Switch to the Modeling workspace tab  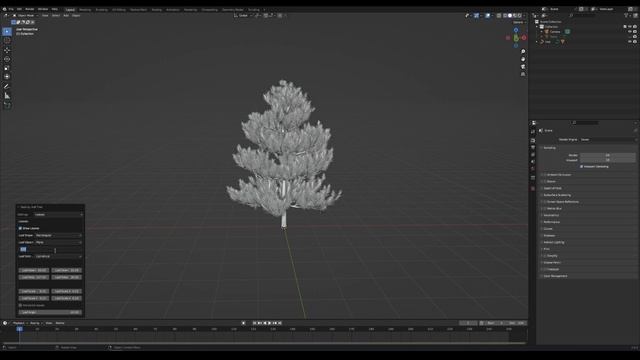pos(85,9)
